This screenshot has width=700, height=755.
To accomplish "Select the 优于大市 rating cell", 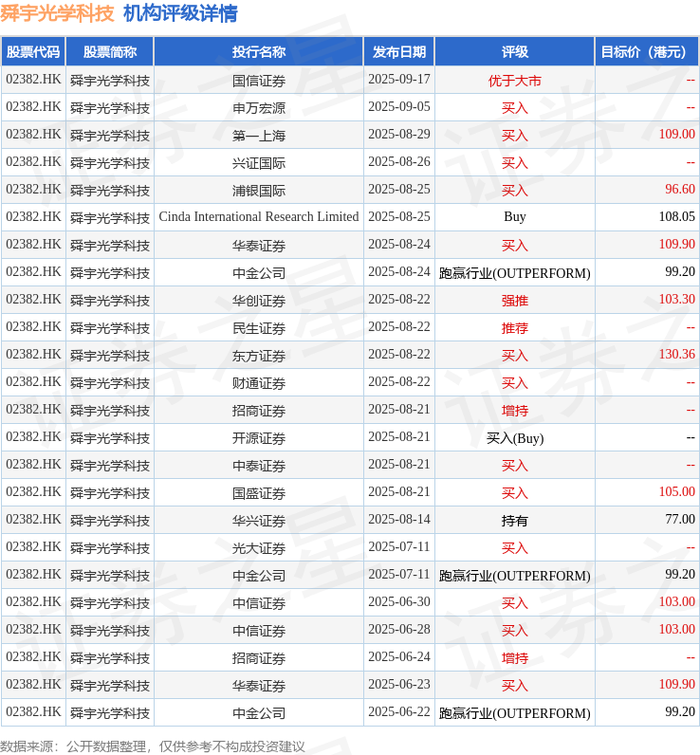I will click(x=515, y=80).
